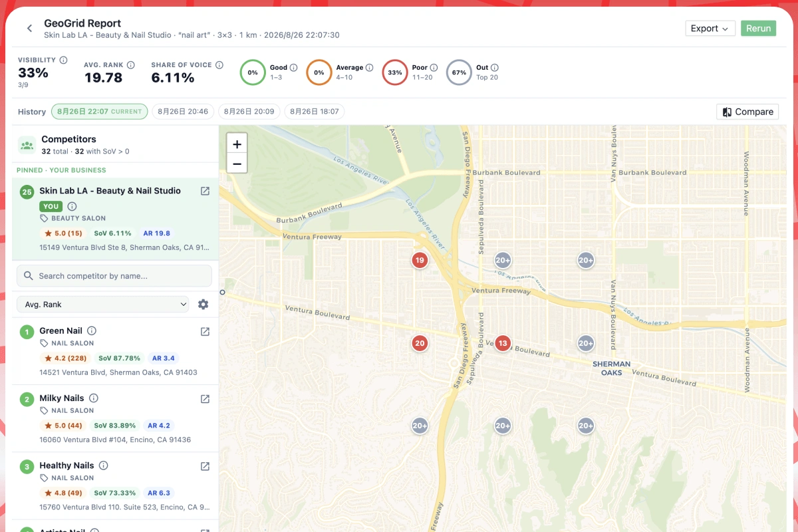The height and width of the screenshot is (532, 798).
Task: Show Visibility info tooltip icon
Action: pos(63,60)
